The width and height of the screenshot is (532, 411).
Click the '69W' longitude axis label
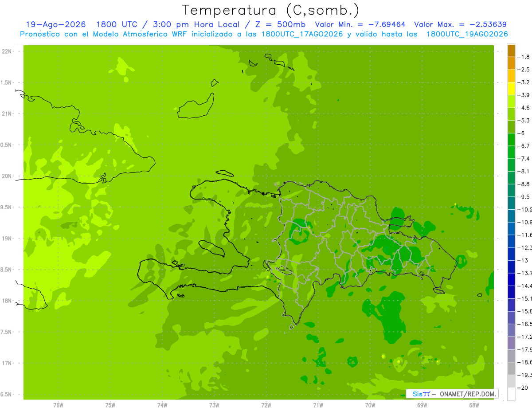click(x=422, y=405)
